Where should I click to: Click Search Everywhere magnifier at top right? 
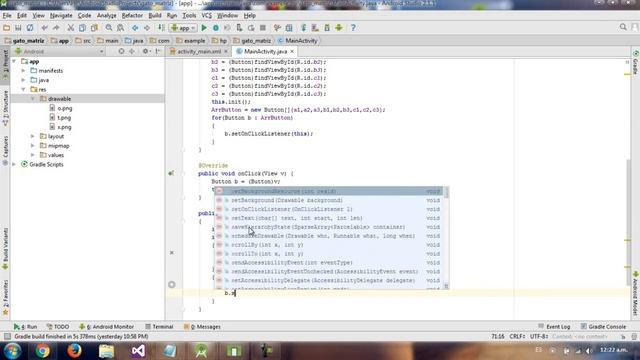pos(623,27)
